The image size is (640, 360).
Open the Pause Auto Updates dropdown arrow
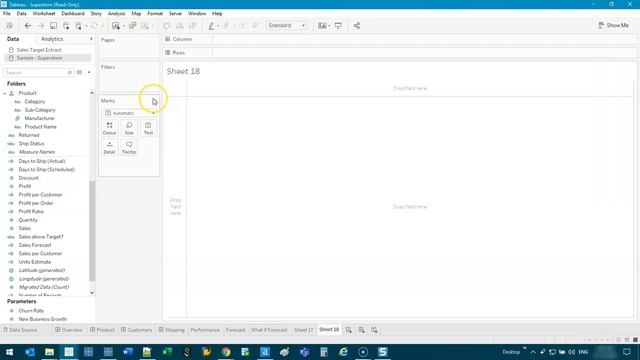86,26
